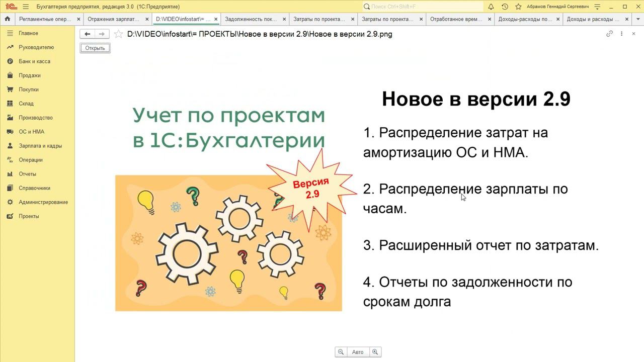The image size is (644, 362).
Task: Close the Доходы-расходы по... tab
Action: (558, 19)
